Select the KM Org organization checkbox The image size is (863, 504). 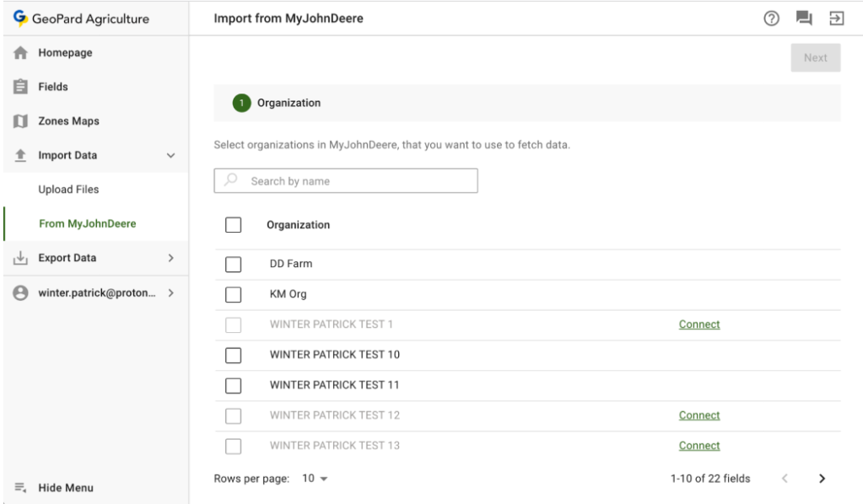tap(234, 294)
